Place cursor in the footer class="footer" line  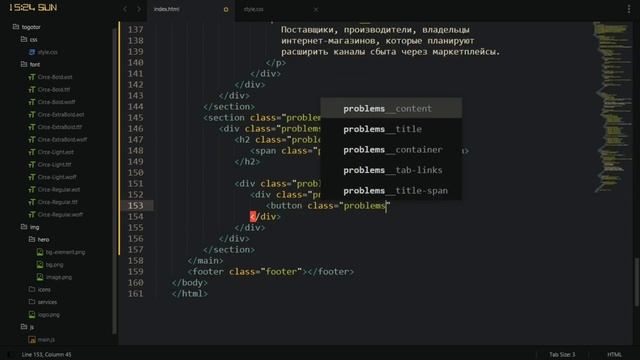pos(271,271)
